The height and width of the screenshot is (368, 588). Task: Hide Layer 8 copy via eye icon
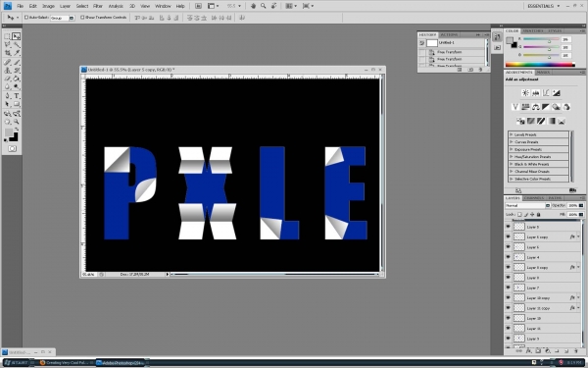click(x=508, y=267)
